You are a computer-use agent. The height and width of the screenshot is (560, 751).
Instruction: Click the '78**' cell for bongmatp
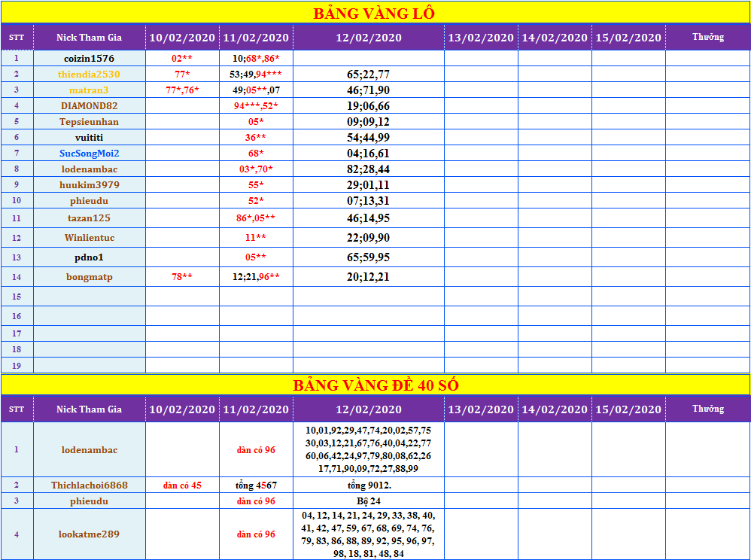click(x=182, y=277)
